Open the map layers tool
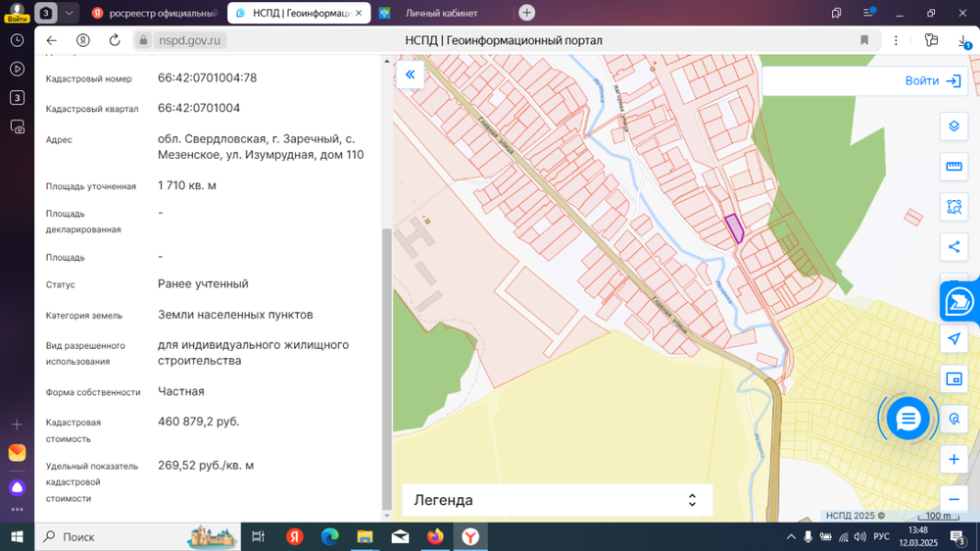980x551 pixels. click(x=954, y=126)
